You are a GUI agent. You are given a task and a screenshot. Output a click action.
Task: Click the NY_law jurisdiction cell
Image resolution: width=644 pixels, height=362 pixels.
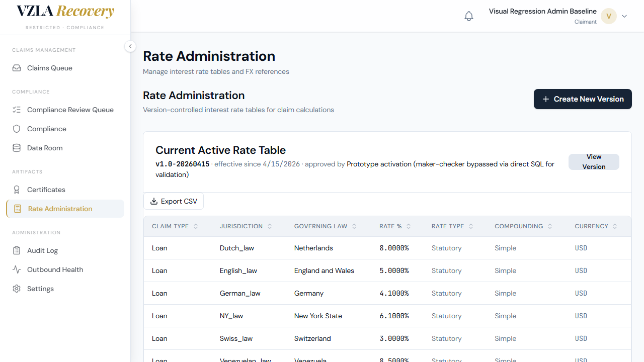231,316
